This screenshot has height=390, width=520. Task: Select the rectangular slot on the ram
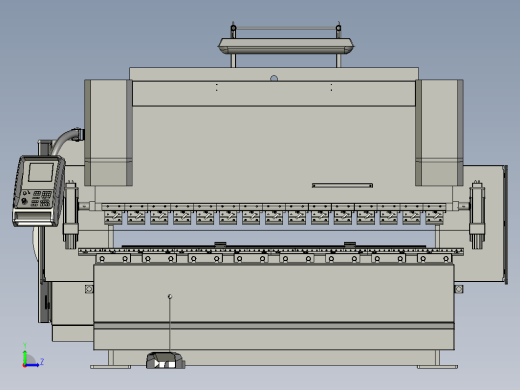pyautogui.click(x=342, y=185)
